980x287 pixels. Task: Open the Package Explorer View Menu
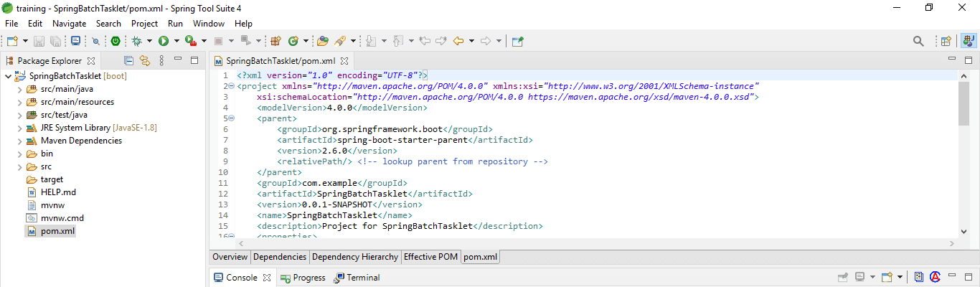coord(161,61)
